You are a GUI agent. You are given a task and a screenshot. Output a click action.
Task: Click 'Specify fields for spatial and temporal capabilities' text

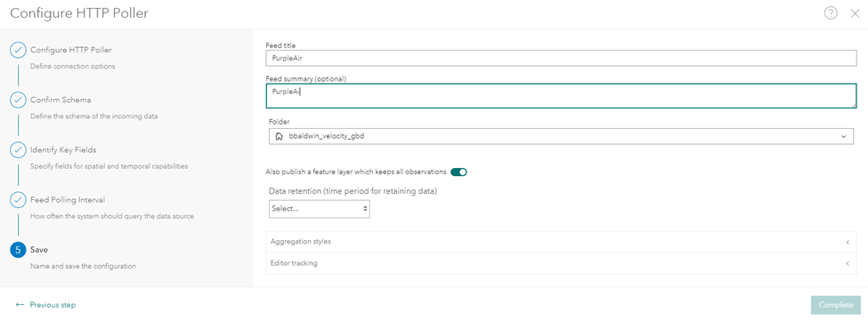[109, 166]
